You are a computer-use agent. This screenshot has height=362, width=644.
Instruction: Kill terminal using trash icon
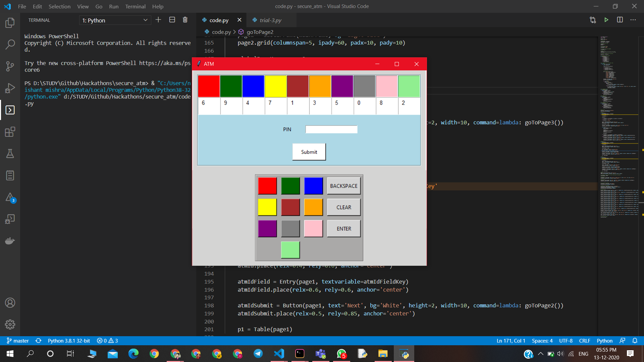[x=185, y=20]
